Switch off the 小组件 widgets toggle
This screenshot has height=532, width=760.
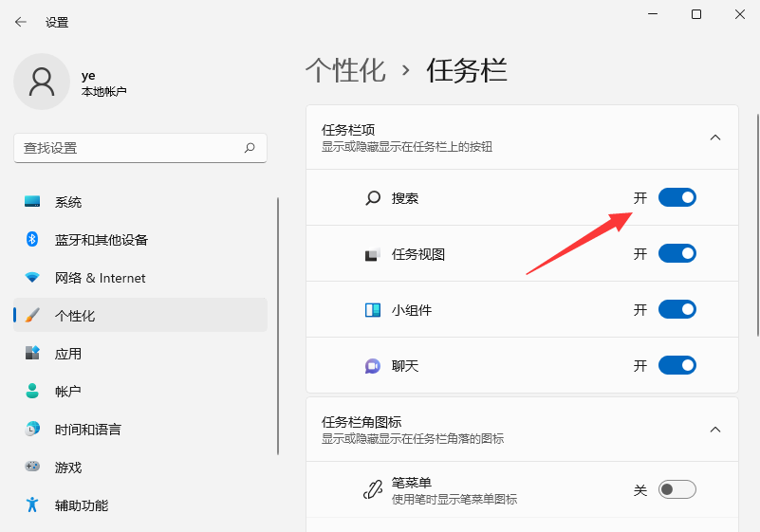(x=677, y=309)
